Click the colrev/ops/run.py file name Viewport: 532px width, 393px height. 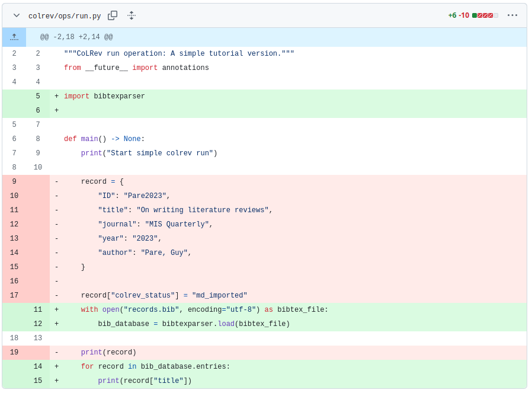(65, 16)
